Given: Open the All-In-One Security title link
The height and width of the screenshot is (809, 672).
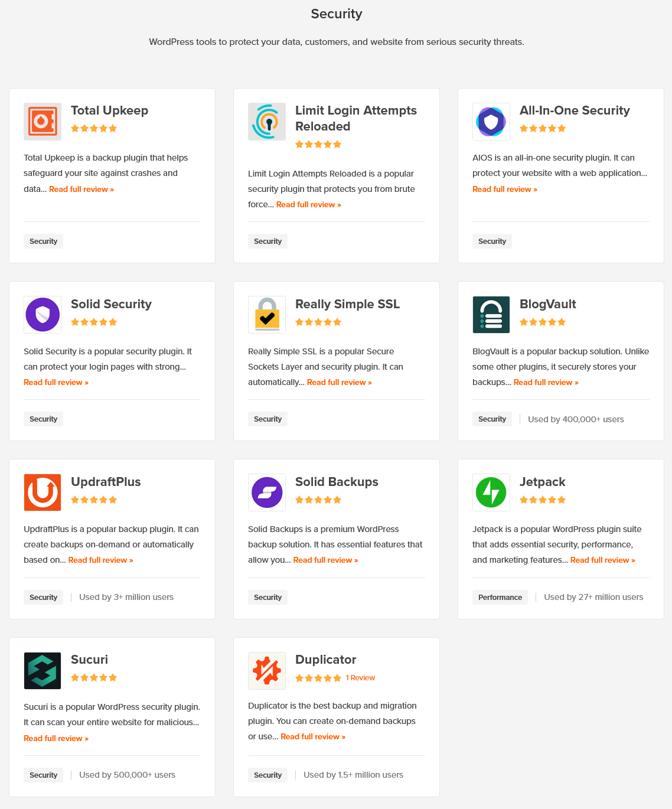Looking at the screenshot, I should 575,110.
